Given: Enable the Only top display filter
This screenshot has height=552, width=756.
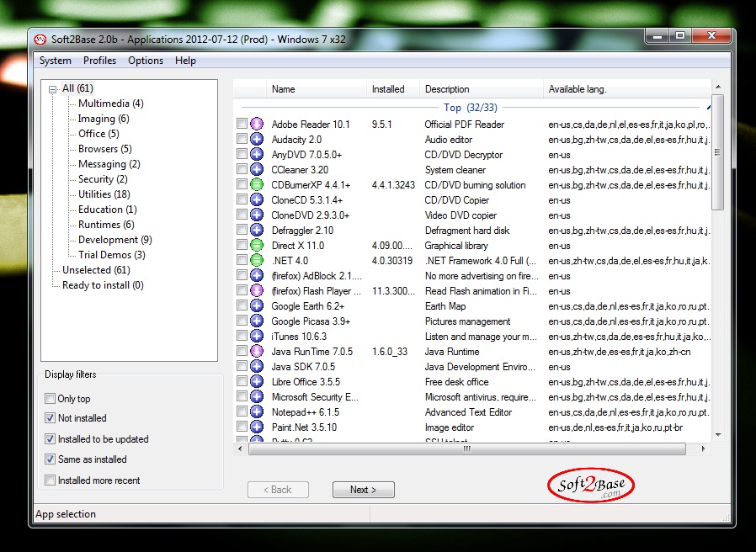Looking at the screenshot, I should pyautogui.click(x=50, y=398).
